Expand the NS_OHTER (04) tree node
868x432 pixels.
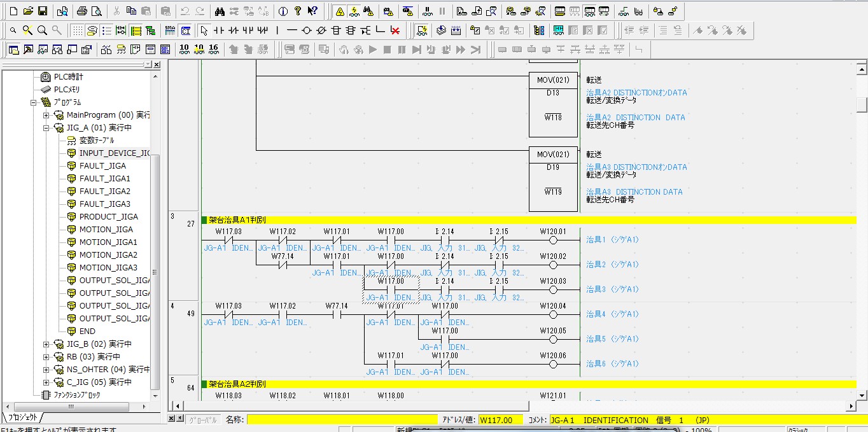pos(46,370)
